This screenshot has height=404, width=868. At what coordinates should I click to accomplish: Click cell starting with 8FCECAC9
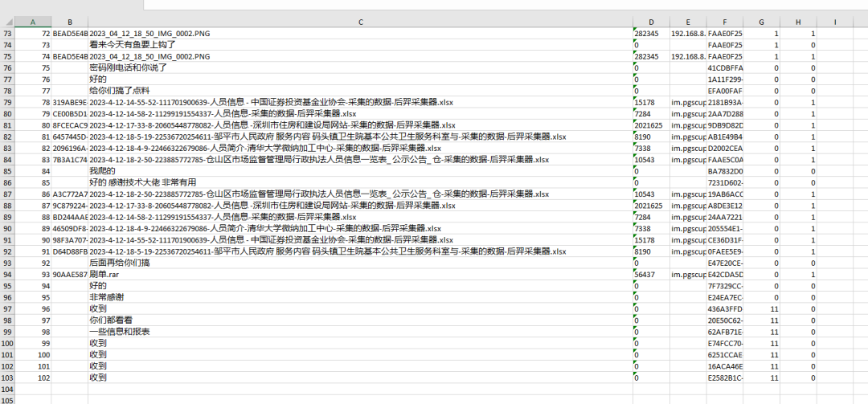click(70, 125)
